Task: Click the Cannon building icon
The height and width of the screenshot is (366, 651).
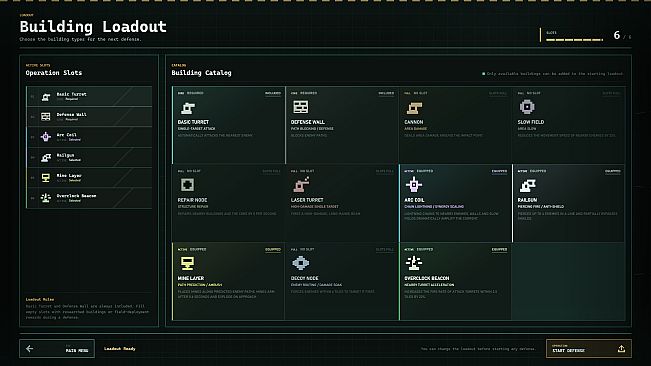Action: click(414, 108)
